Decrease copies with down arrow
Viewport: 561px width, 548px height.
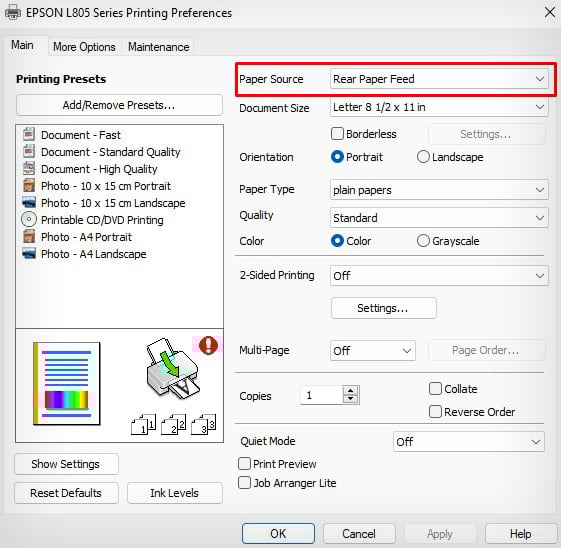pos(350,399)
